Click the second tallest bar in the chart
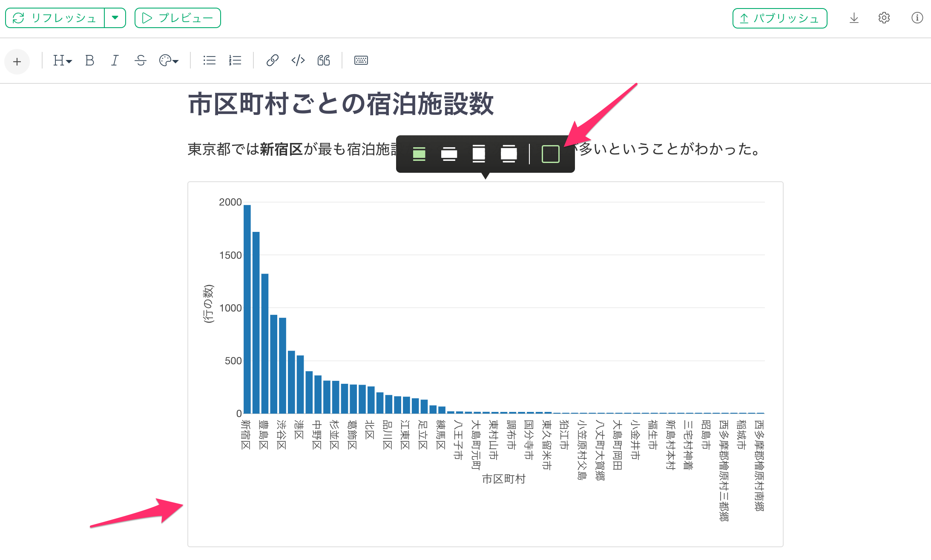Image resolution: width=931 pixels, height=560 pixels. pos(256,323)
